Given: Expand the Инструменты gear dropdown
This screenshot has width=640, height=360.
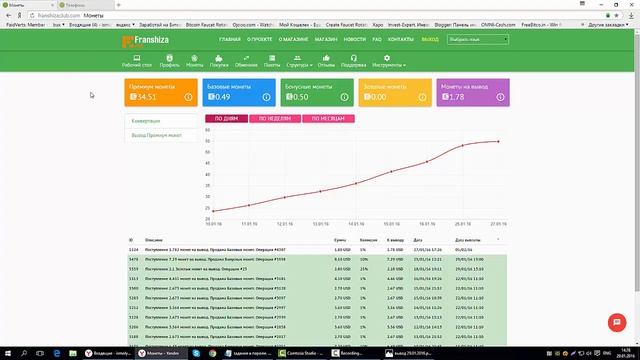Looking at the screenshot, I should pyautogui.click(x=389, y=61).
